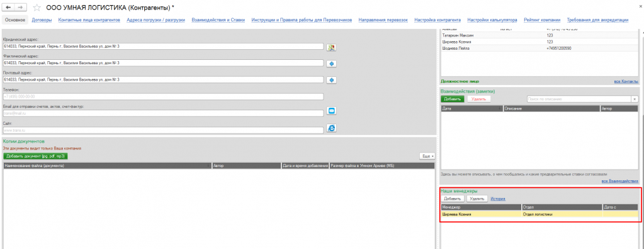Image resolution: width=644 pixels, height=249 pixels.
Task: Click Удалить under Наши менеджеры
Action: (x=477, y=199)
